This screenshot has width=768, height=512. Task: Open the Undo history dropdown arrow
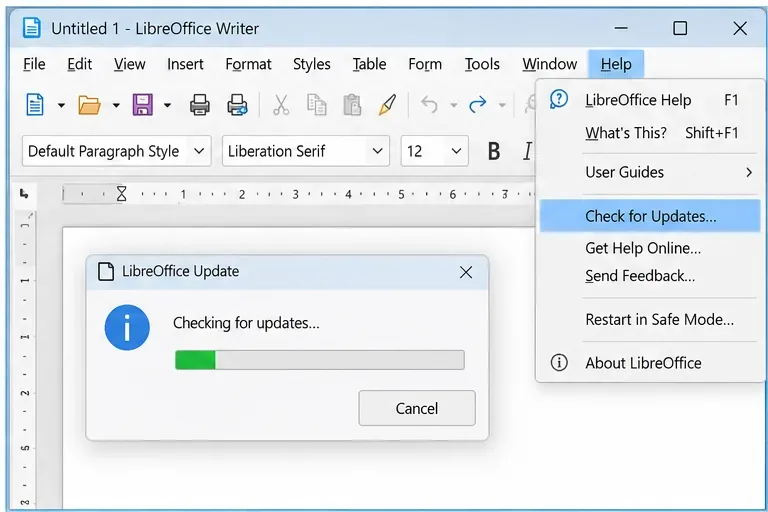point(454,105)
